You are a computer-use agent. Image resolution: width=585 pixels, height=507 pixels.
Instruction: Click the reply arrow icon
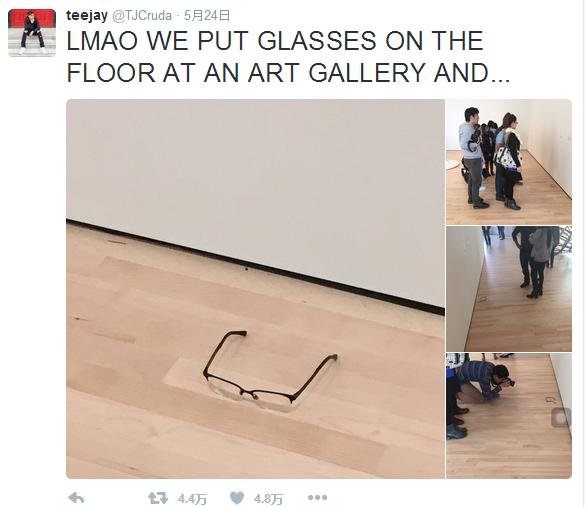(x=76, y=498)
